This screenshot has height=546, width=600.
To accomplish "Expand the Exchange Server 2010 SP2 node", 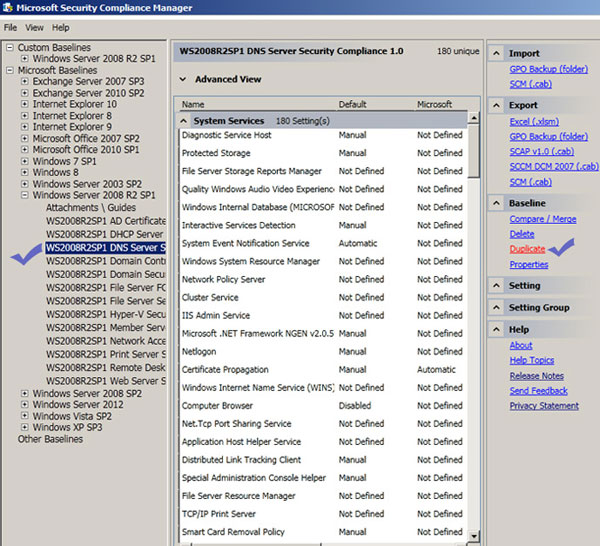I will (24, 93).
